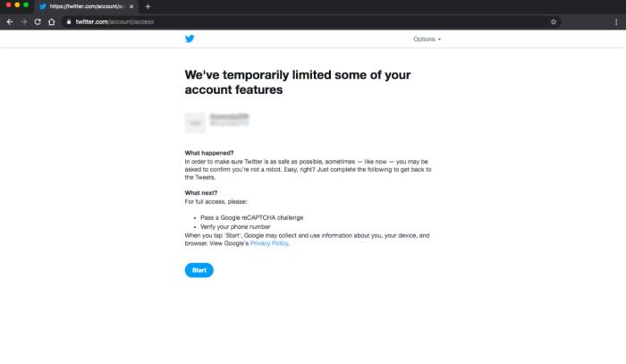Click the yellow minimize window button
The height and width of the screenshot is (364, 626).
click(x=16, y=5)
